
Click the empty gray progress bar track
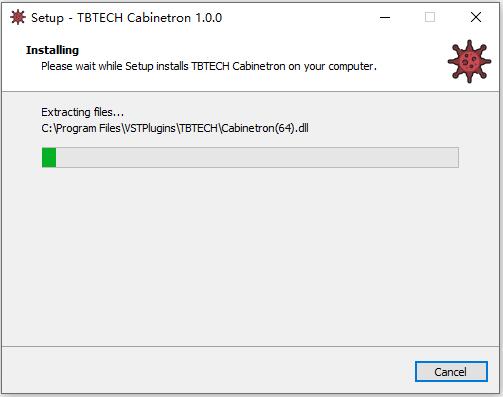pos(257,157)
